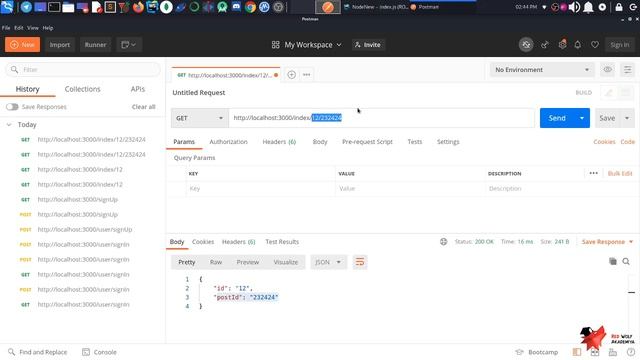Image resolution: width=640 pixels, height=360 pixels.
Task: Click the query param Key field
Action: click(260, 189)
